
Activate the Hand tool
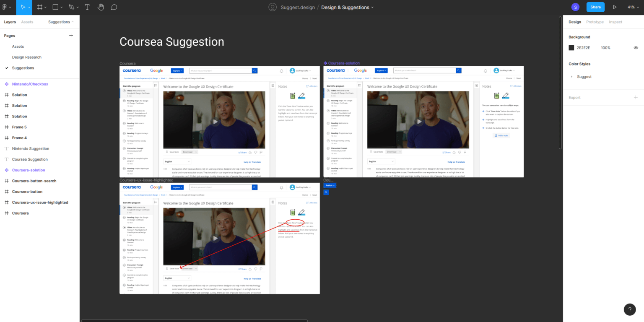click(101, 7)
